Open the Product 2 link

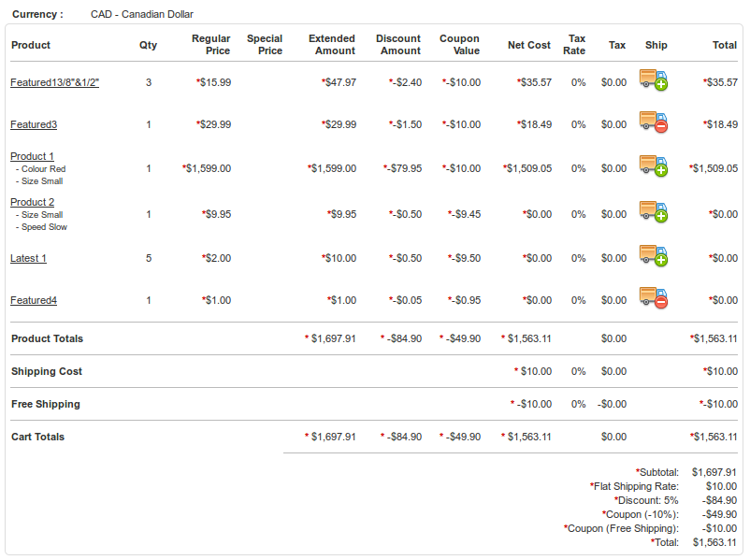tap(32, 202)
